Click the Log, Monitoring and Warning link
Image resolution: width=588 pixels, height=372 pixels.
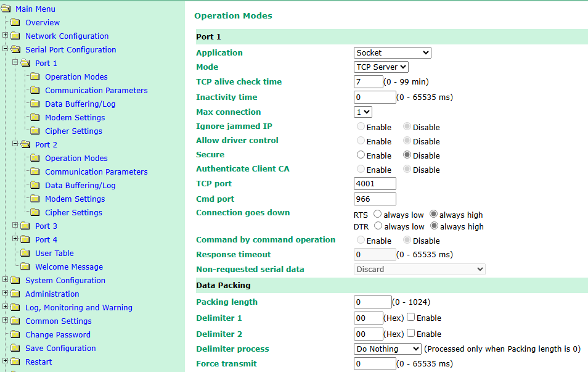tap(78, 308)
